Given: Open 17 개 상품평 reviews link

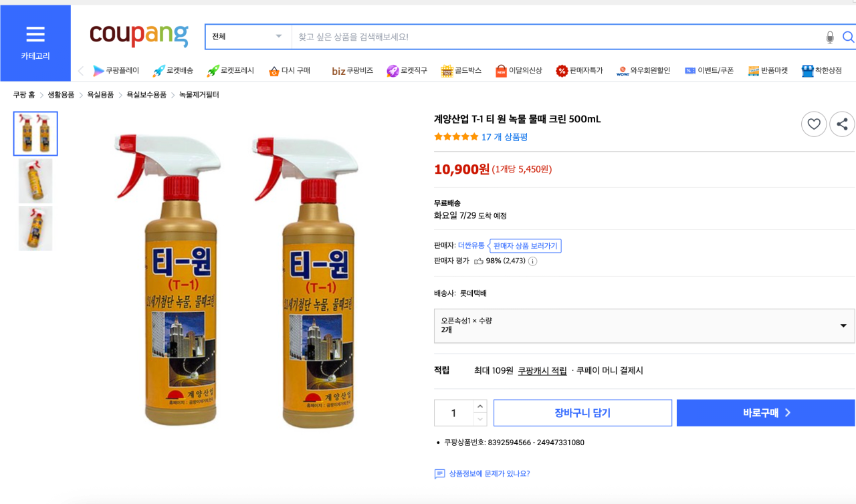Looking at the screenshot, I should point(504,137).
